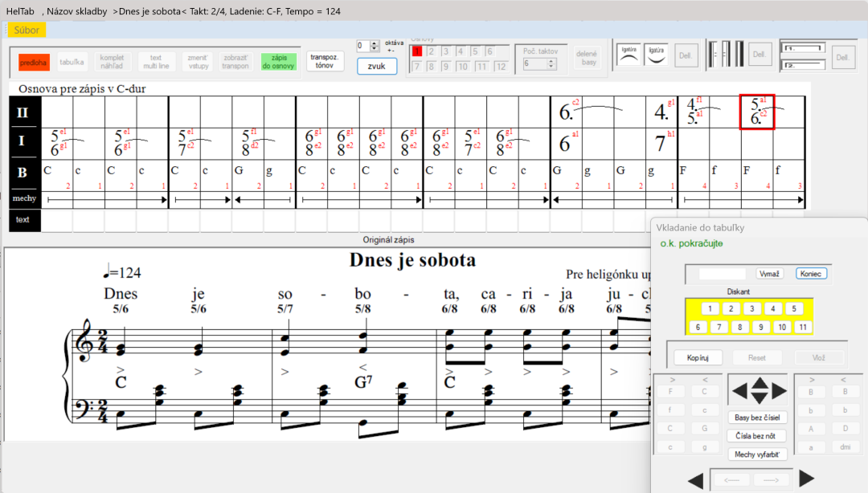Select Osnovy staff number 1
868x493 pixels.
coord(417,51)
